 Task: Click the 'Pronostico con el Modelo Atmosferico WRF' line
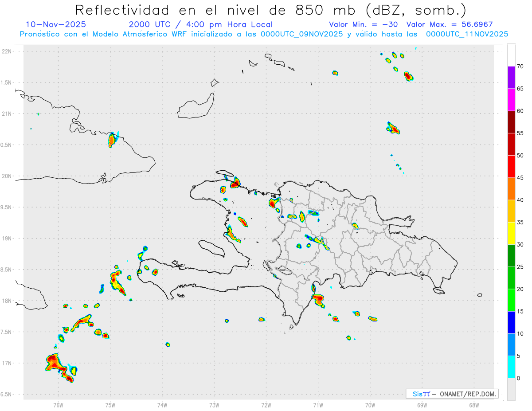[264, 34]
